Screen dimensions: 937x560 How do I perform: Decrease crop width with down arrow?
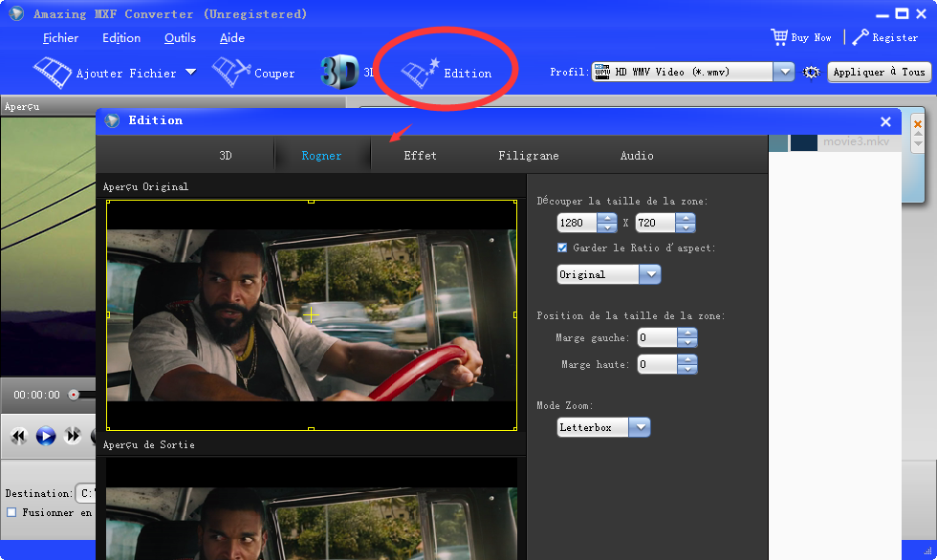click(x=607, y=227)
